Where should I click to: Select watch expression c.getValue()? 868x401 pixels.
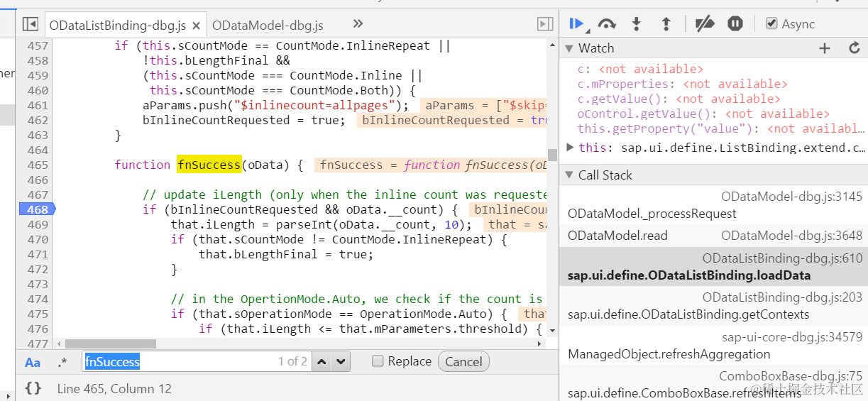679,99
